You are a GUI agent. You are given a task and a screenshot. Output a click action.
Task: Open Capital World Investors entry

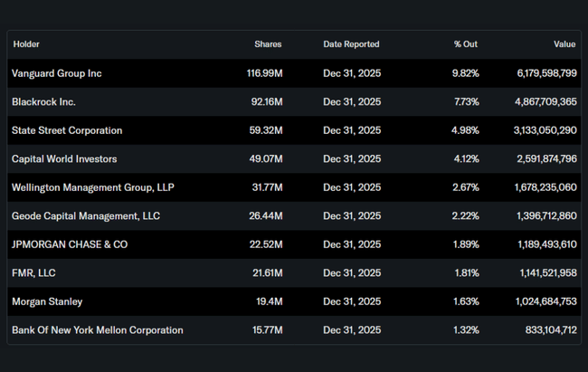[64, 159]
